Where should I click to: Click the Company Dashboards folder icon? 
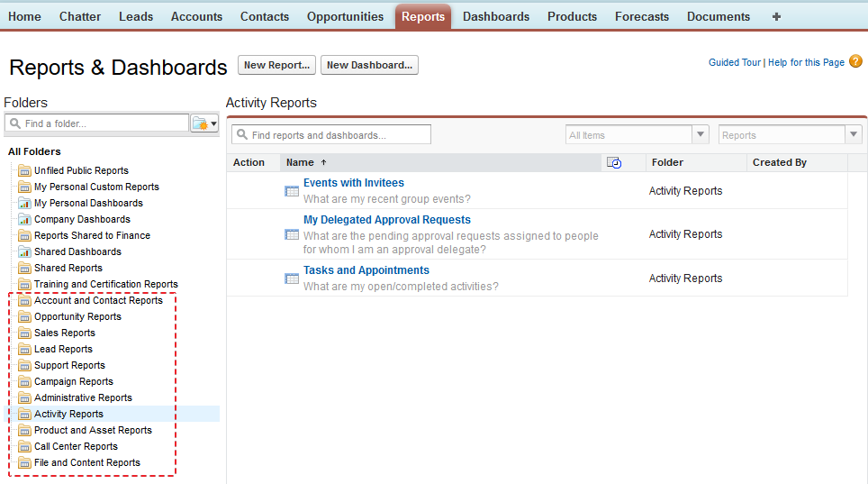pyautogui.click(x=24, y=219)
